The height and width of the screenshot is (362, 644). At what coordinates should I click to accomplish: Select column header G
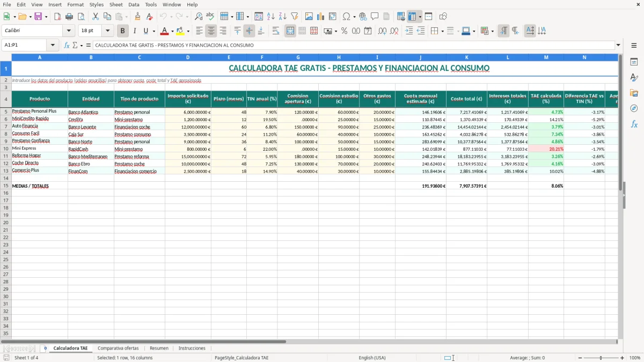[298, 57]
